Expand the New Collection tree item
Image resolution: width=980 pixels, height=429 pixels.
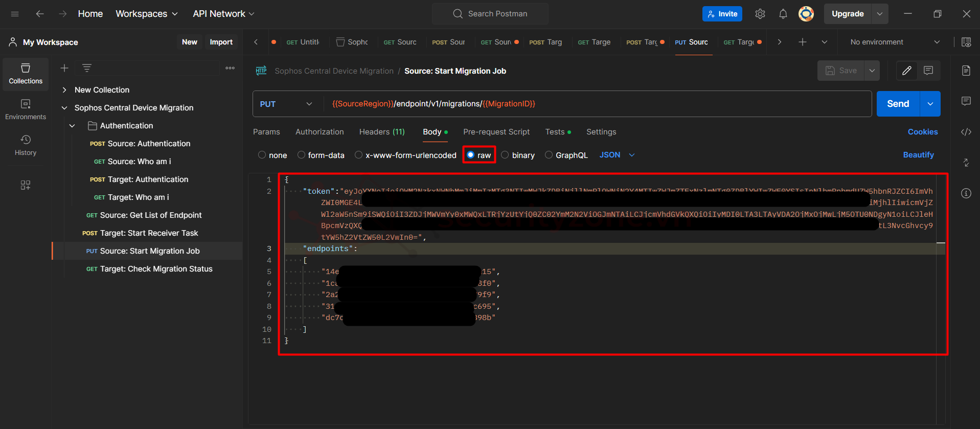pos(64,90)
